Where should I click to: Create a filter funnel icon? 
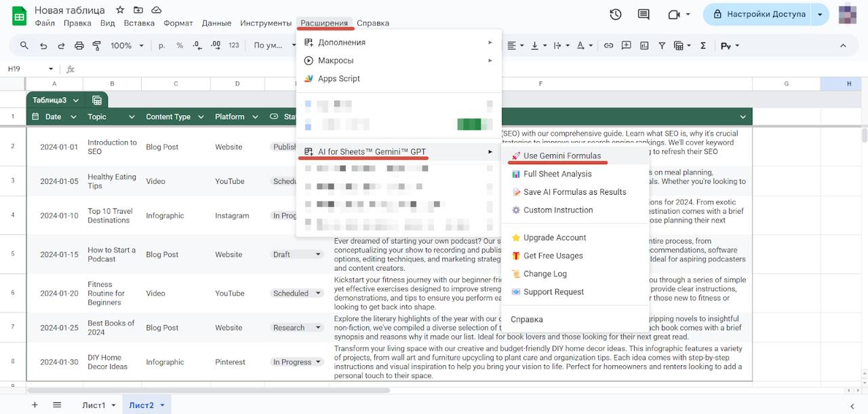click(662, 45)
